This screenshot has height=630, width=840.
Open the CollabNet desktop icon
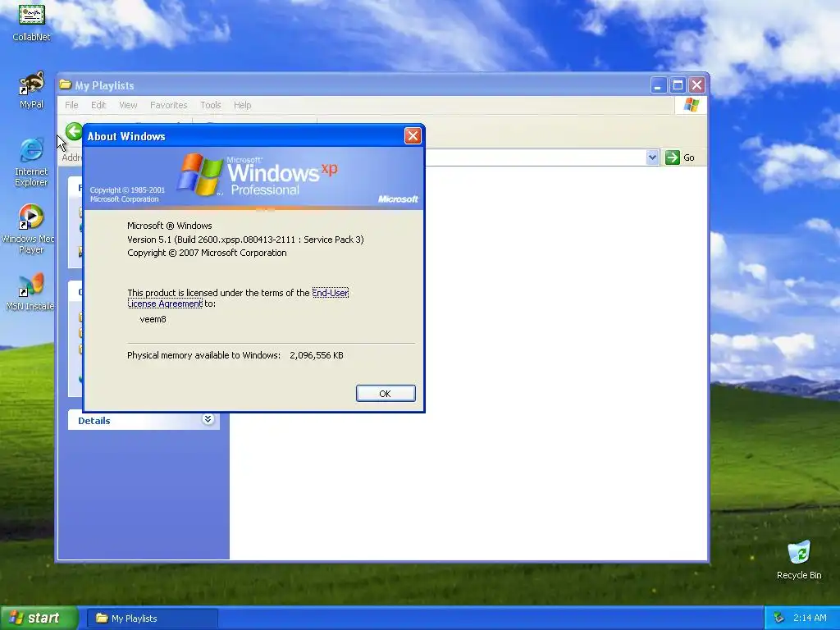32,21
